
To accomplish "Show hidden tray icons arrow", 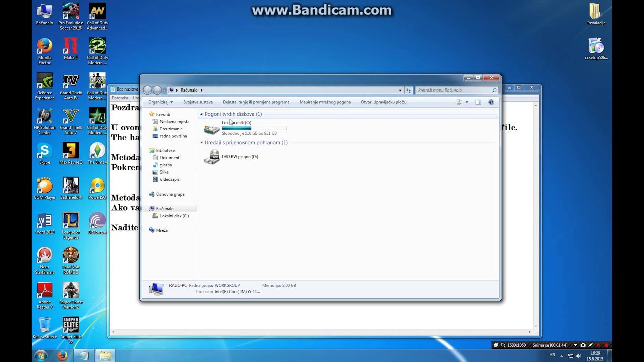I will (561, 355).
